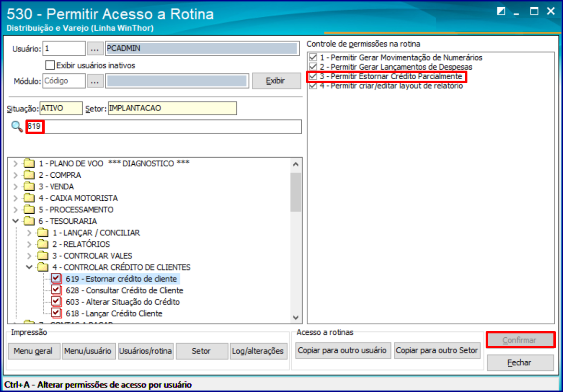Image resolution: width=563 pixels, height=392 pixels.
Task: Expand the 1 - PLANO DE VOO node
Action: [15, 164]
